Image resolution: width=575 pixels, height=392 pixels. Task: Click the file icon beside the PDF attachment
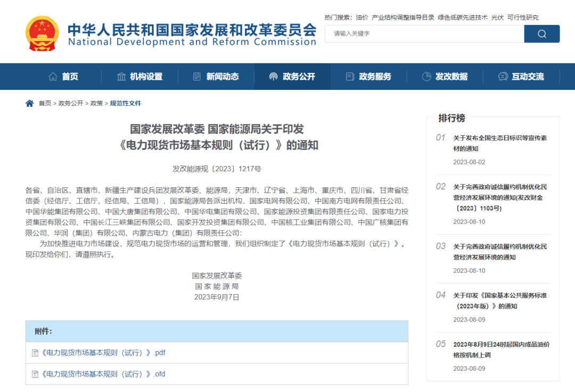[x=35, y=352]
